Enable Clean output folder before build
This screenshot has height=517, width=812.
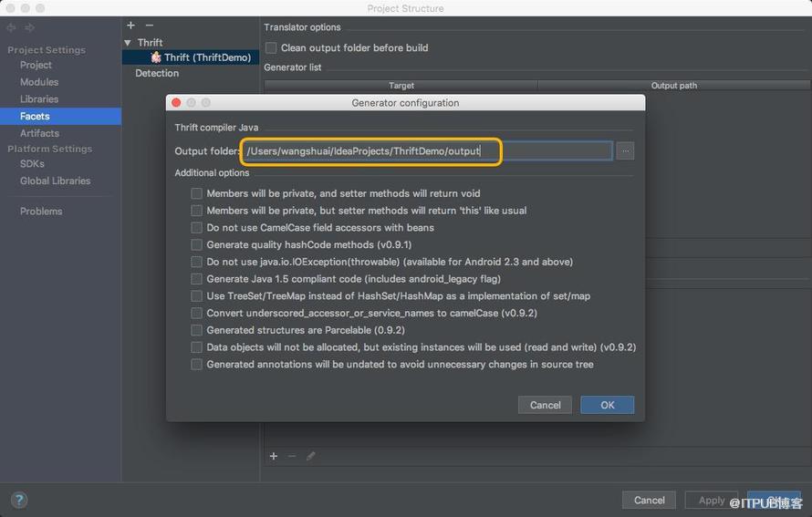coord(271,47)
